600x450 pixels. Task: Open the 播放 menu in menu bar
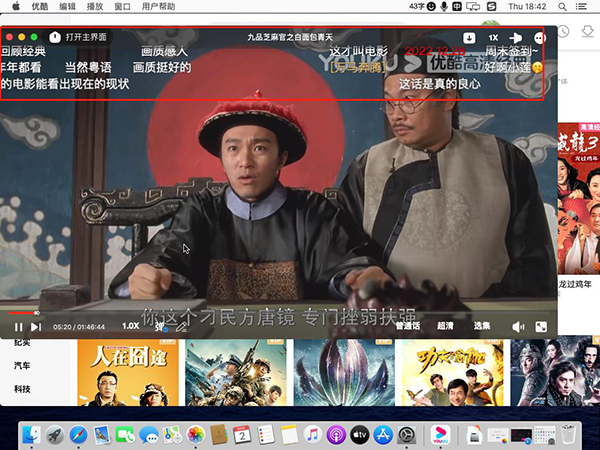pyautogui.click(x=95, y=6)
